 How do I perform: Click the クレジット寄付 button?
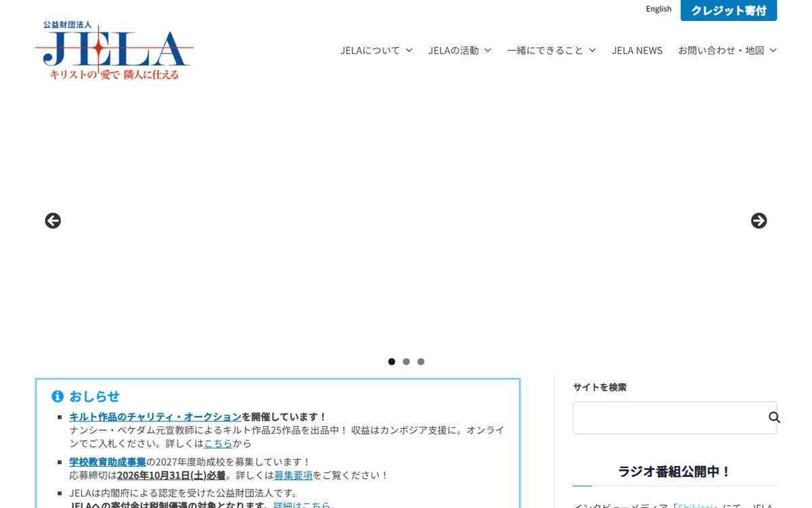point(729,11)
